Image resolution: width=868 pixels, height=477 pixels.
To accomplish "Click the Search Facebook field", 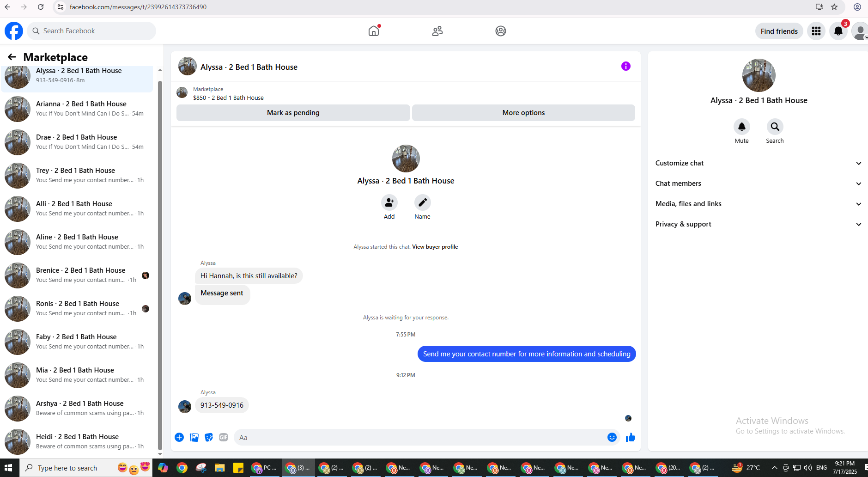I will pyautogui.click(x=91, y=31).
